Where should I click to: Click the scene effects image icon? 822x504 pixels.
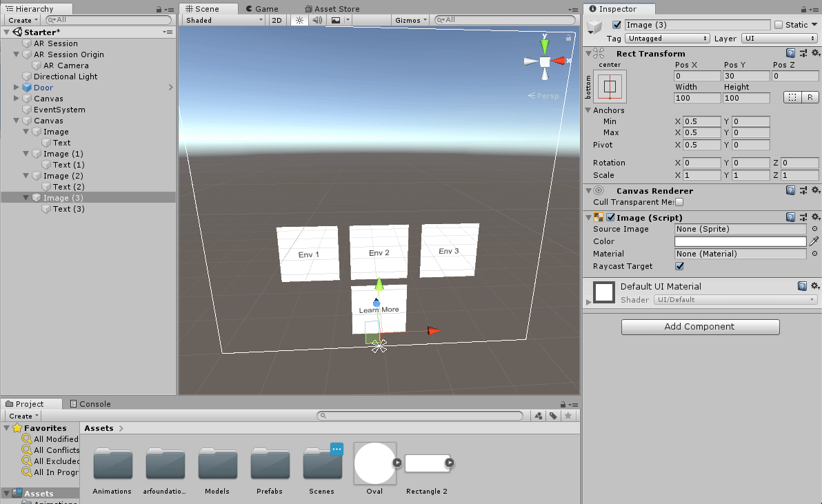point(336,21)
